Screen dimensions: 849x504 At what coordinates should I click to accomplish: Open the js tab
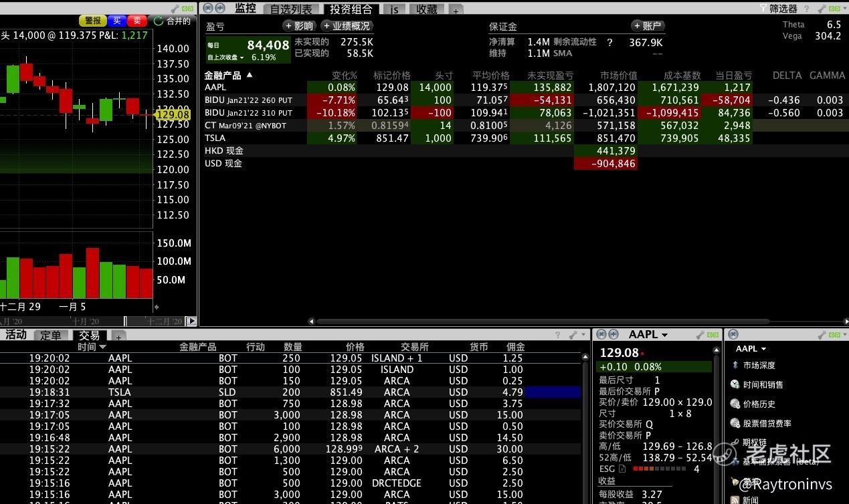395,9
